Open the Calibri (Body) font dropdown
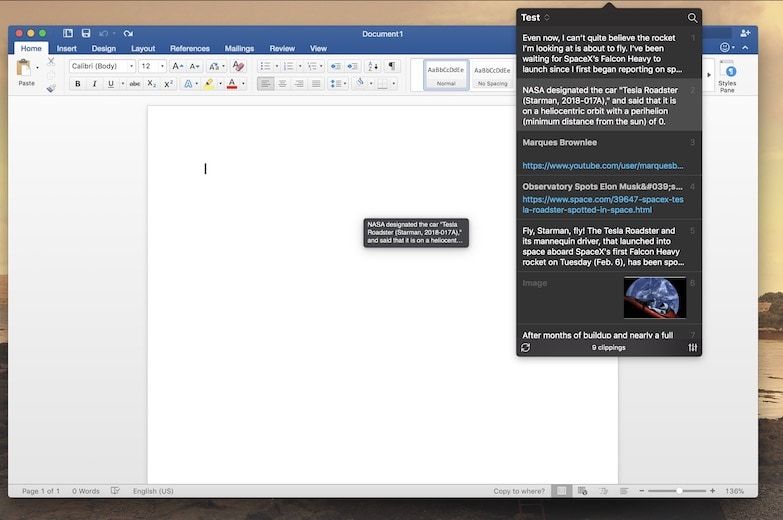 [101, 66]
